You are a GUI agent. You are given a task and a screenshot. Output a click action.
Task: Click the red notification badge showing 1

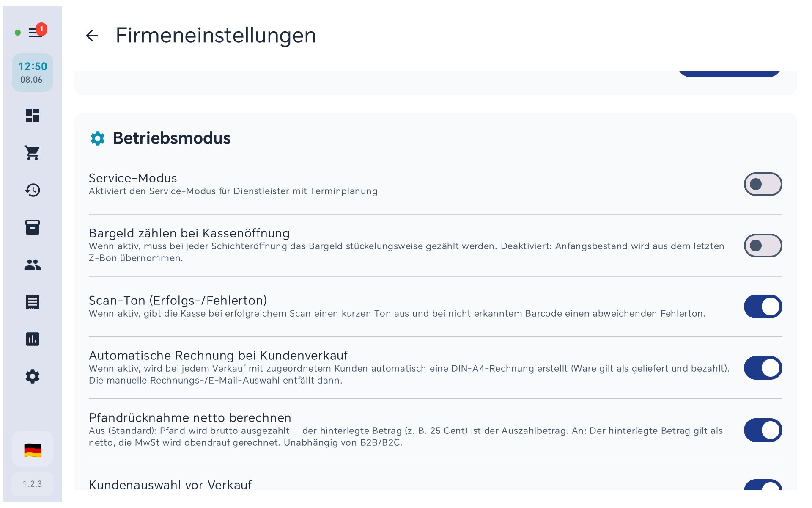click(x=41, y=29)
